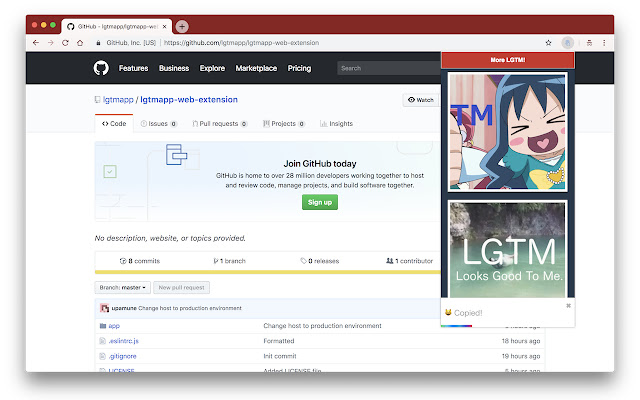Open the .eslintrc.js file
Viewport: 640px width, 400px height.
124,341
